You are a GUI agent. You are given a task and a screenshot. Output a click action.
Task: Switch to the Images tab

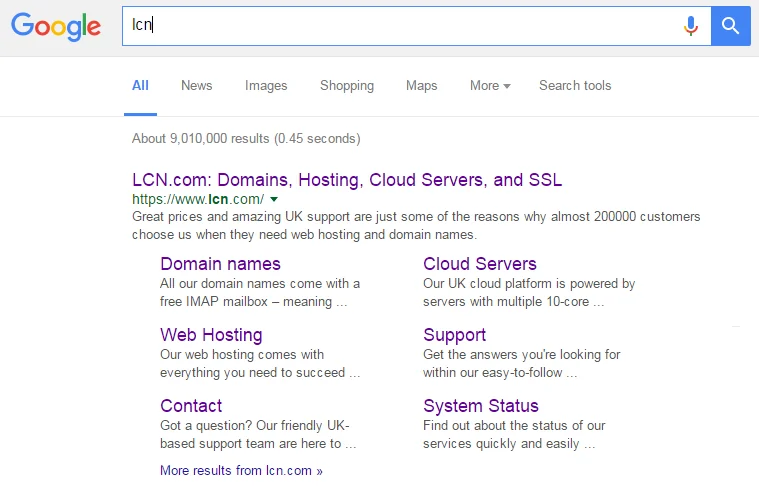(266, 86)
